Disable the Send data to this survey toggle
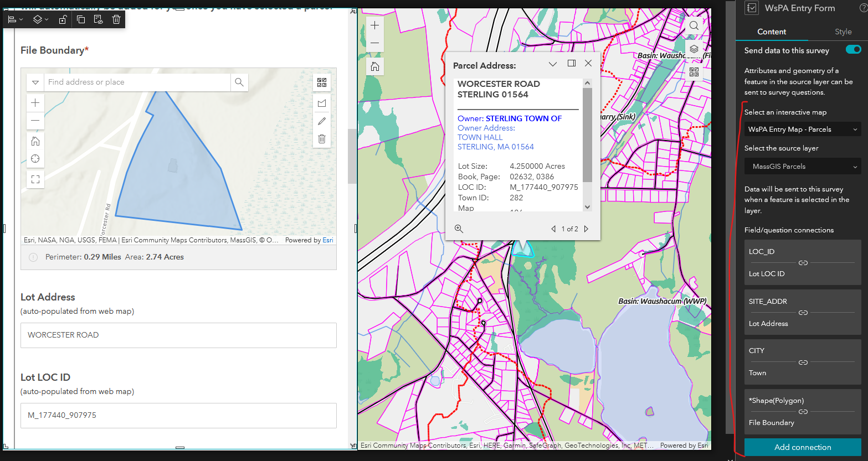Viewport: 868px width, 461px height. point(852,49)
